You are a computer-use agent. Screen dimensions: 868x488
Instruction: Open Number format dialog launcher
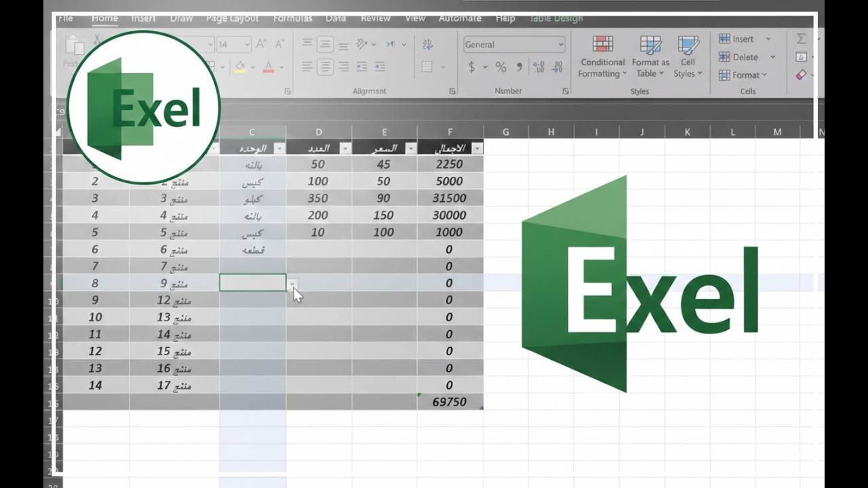click(566, 91)
